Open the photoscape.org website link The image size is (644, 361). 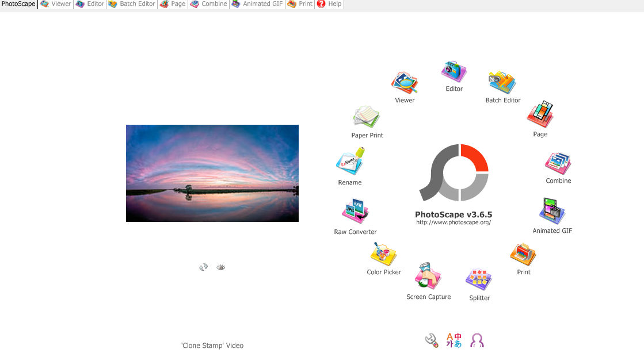tap(454, 222)
